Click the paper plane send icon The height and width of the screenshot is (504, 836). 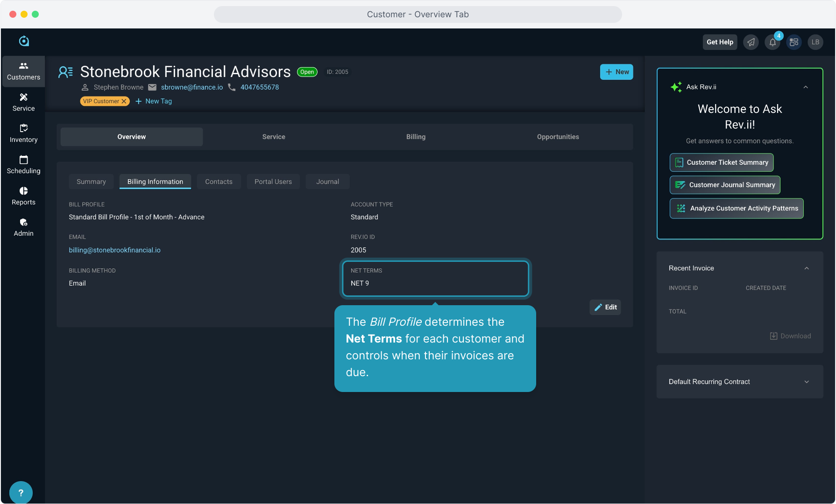(x=751, y=42)
